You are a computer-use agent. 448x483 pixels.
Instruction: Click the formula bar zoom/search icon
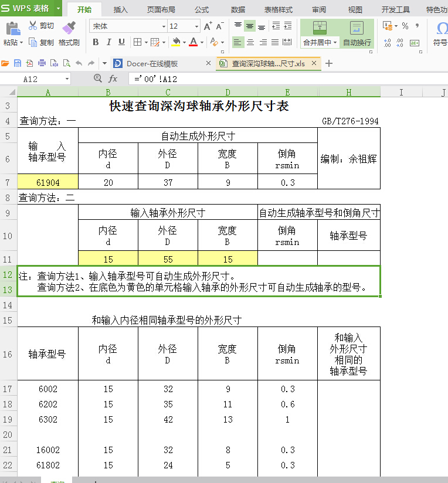point(98,78)
